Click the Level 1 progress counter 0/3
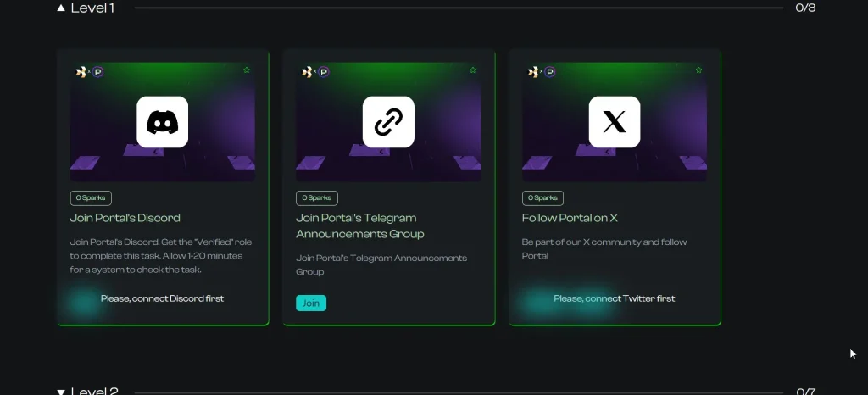The width and height of the screenshot is (868, 395). [x=805, y=8]
